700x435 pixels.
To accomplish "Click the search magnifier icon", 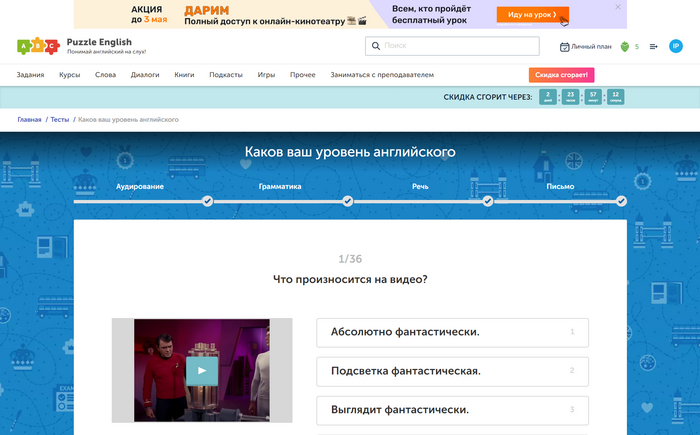I will click(374, 46).
